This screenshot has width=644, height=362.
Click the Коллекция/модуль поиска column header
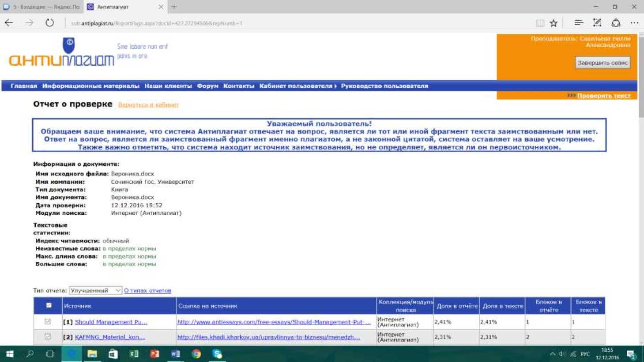point(405,306)
